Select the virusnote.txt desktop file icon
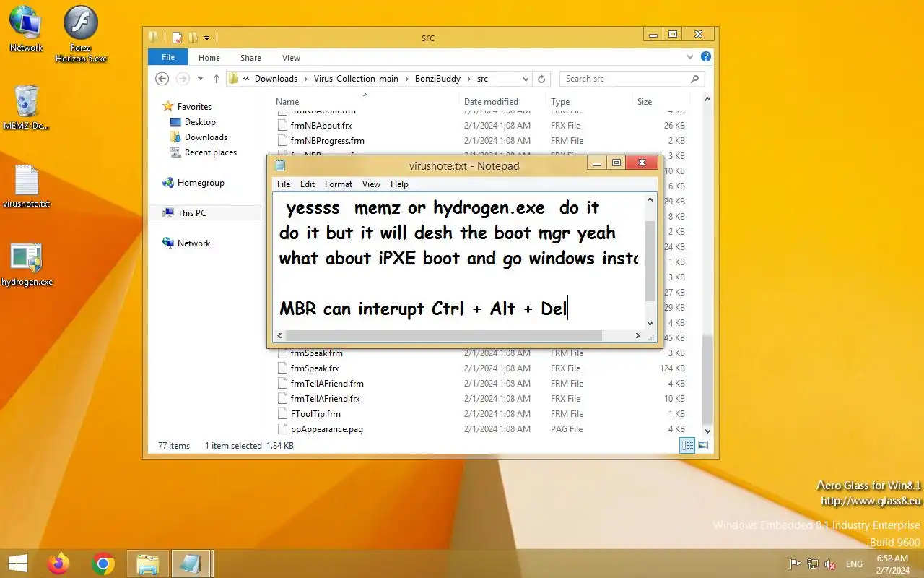Image resolution: width=924 pixels, height=578 pixels. 26,186
